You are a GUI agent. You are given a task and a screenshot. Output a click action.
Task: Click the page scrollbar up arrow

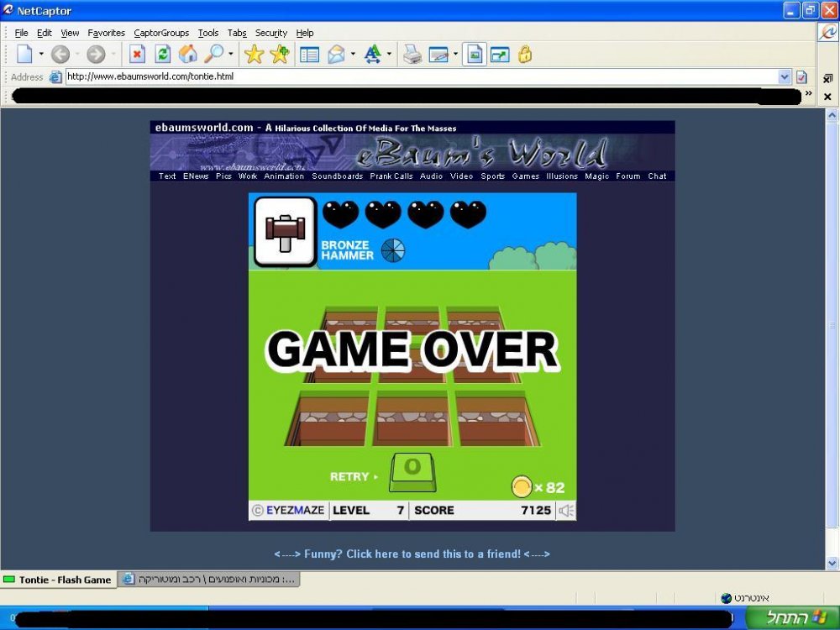click(832, 114)
